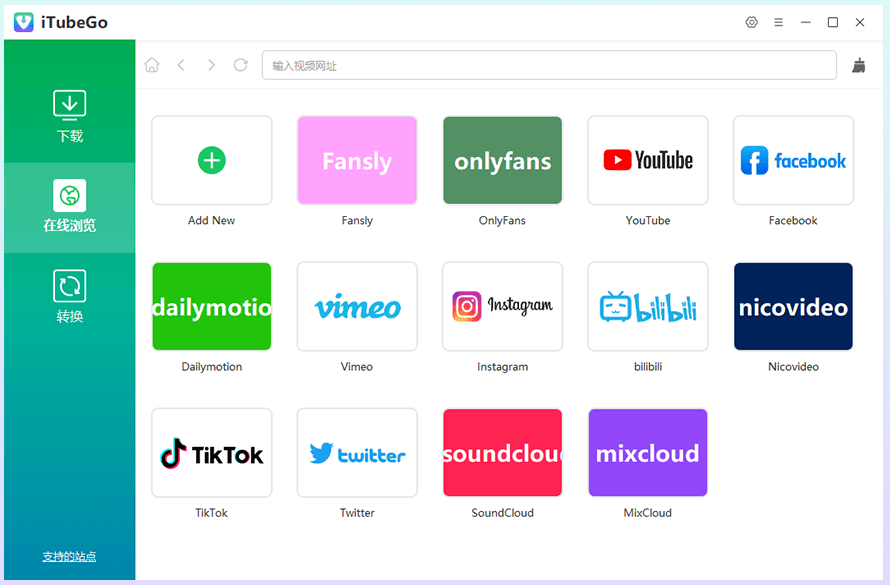Open the Fansly site tile
The image size is (890, 585).
pyautogui.click(x=357, y=160)
